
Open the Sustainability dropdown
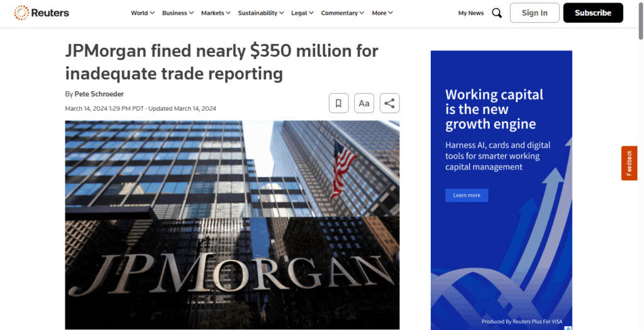click(261, 13)
